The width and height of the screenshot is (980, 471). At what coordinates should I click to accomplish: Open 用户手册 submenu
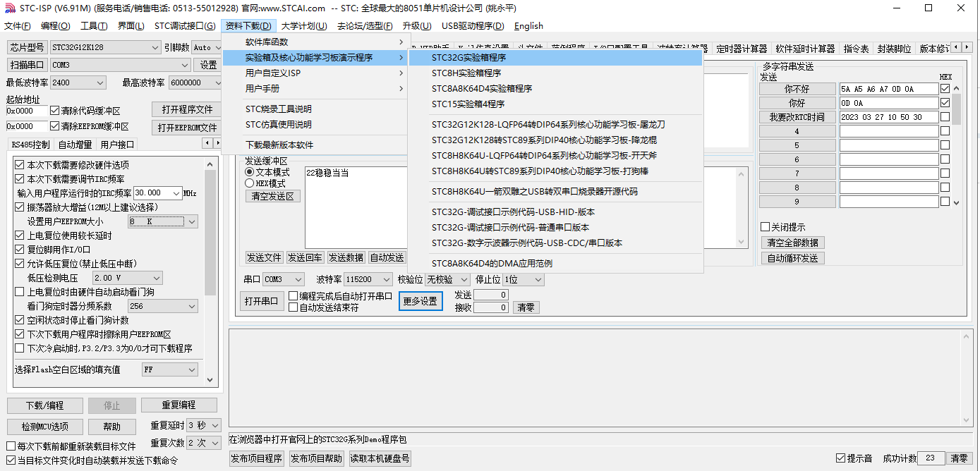point(315,88)
